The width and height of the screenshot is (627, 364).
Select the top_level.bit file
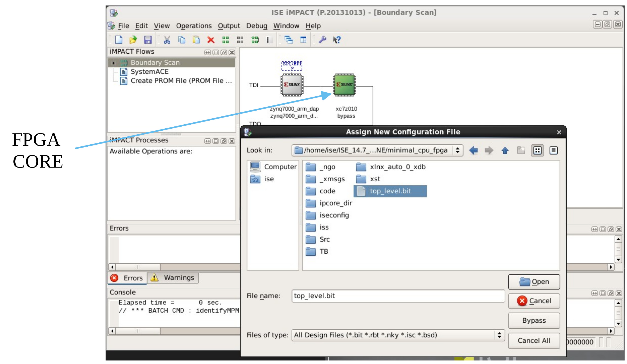[x=390, y=191]
